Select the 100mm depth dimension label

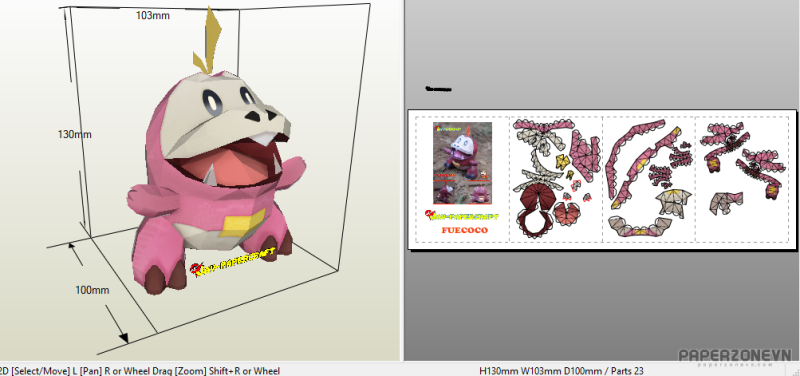tap(92, 290)
